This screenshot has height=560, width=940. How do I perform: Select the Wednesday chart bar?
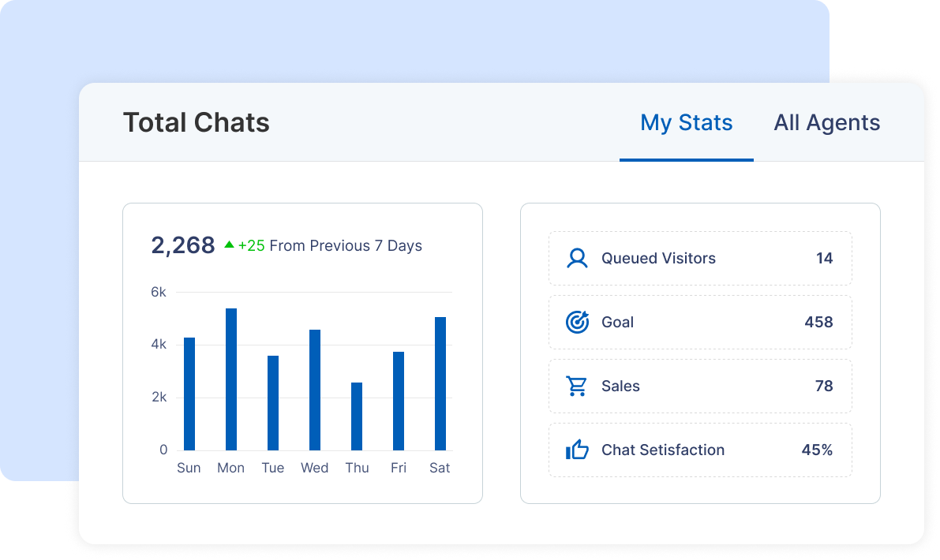[315, 390]
